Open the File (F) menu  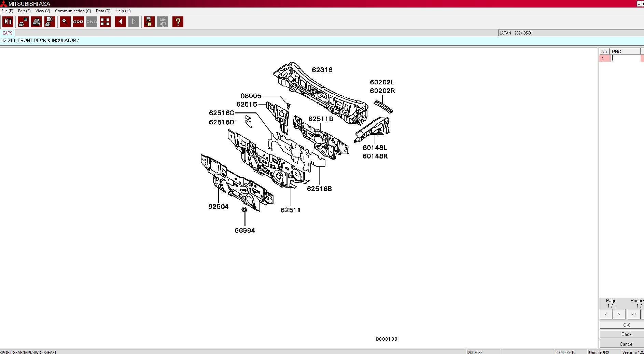click(x=7, y=11)
